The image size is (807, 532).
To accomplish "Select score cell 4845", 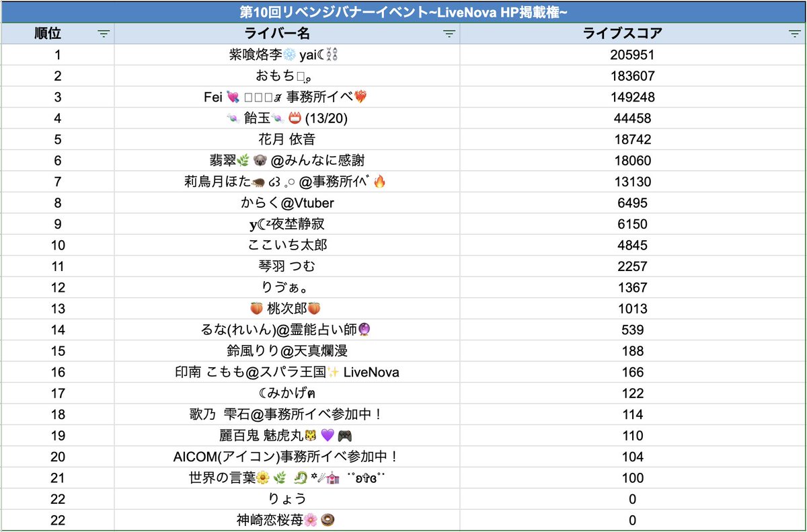I will click(x=633, y=245).
